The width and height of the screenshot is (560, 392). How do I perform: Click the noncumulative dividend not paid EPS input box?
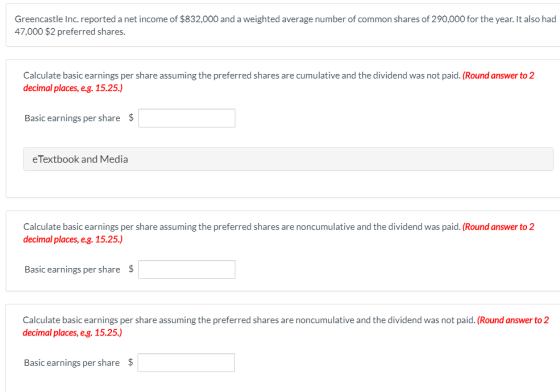(x=186, y=363)
